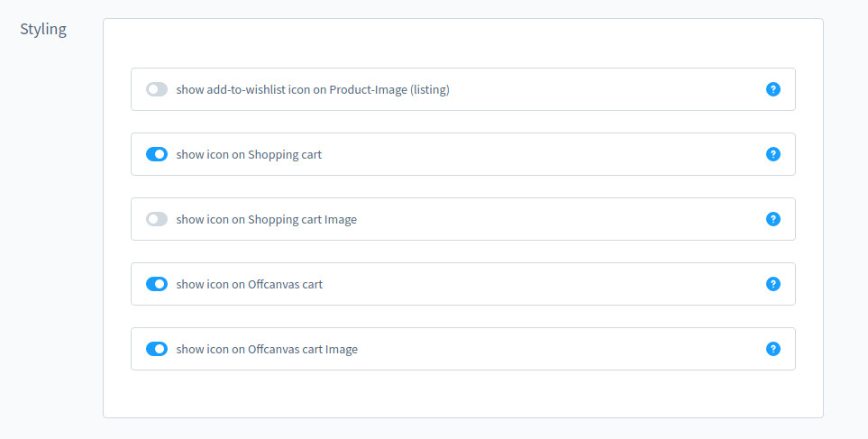Open help for add-to-wishlist Product-Image setting
868x439 pixels.
pos(772,89)
